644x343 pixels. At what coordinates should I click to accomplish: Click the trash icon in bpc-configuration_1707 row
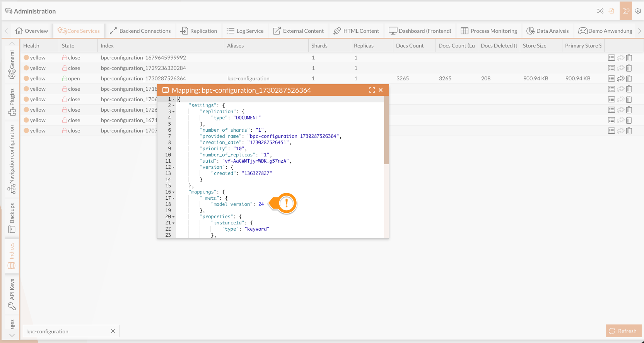(629, 131)
